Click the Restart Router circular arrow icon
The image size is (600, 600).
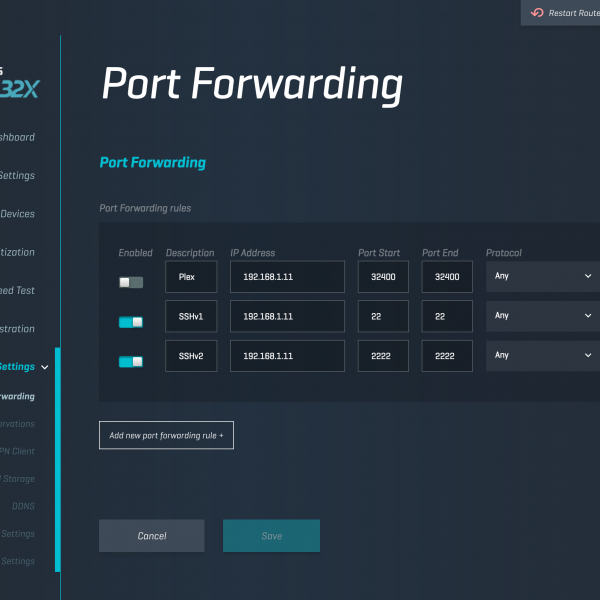tap(538, 13)
